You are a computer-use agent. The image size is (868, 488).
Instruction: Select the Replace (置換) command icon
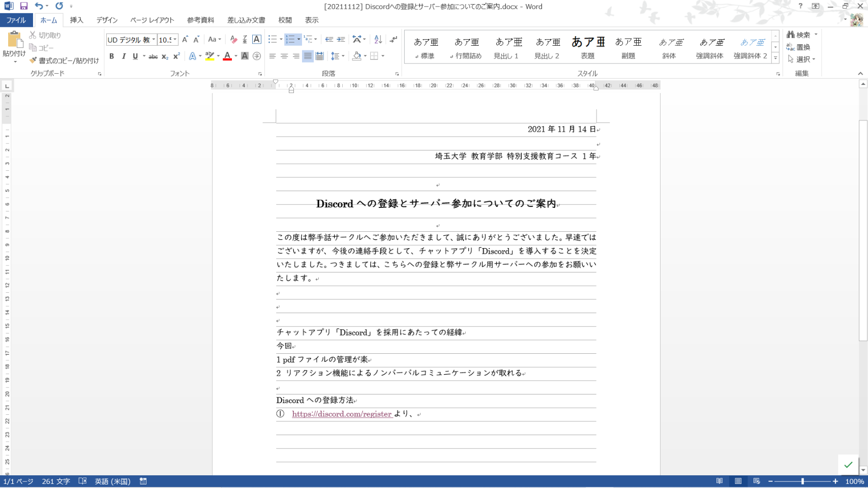point(791,47)
